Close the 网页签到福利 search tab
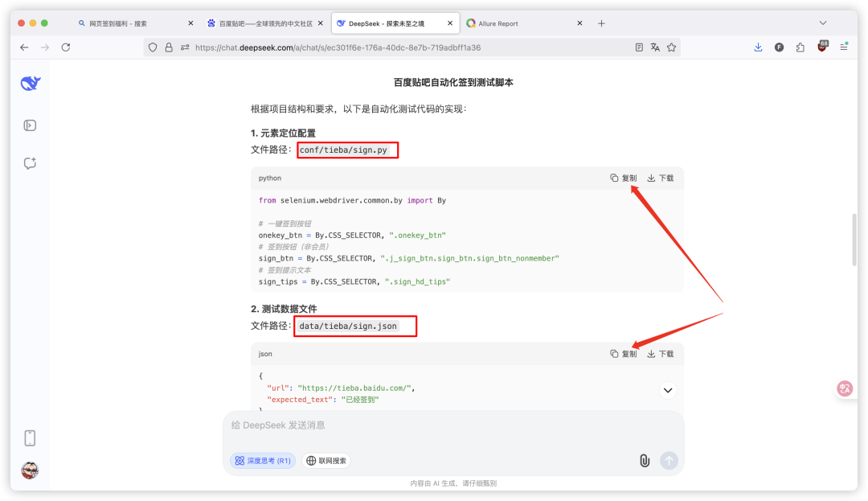 tap(191, 23)
